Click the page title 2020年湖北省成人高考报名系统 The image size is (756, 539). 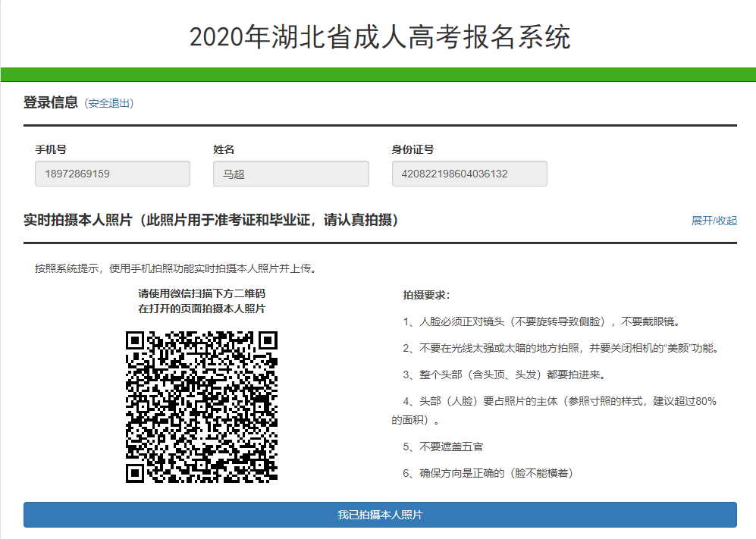tap(380, 37)
